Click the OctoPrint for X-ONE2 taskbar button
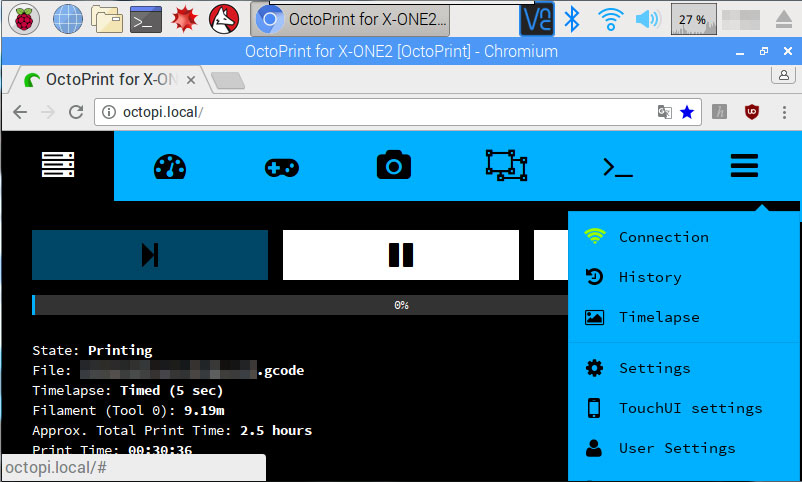This screenshot has width=802, height=482. pos(350,20)
